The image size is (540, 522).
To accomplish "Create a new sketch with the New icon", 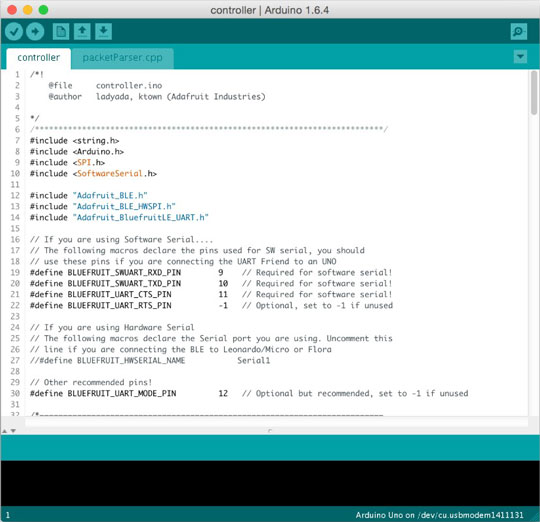I will pos(61,32).
